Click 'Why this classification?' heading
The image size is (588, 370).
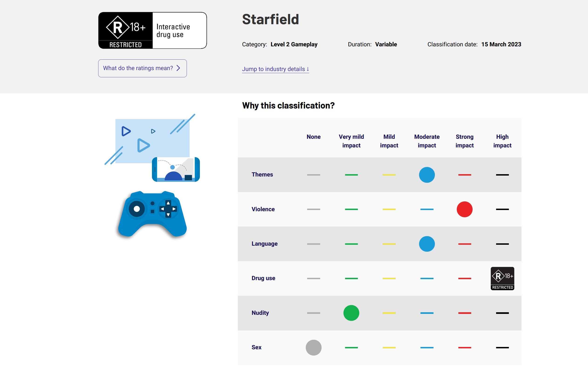[x=288, y=105]
